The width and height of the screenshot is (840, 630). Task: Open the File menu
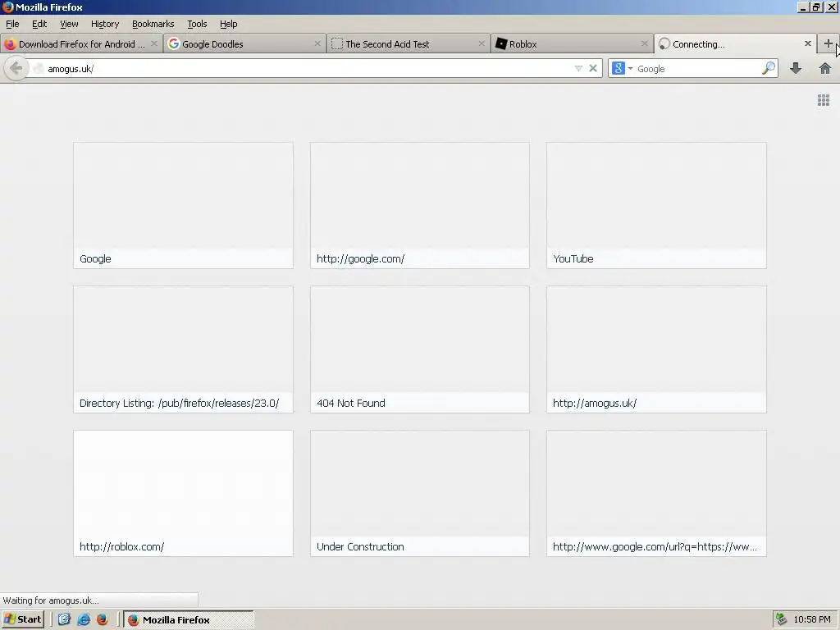pos(12,24)
